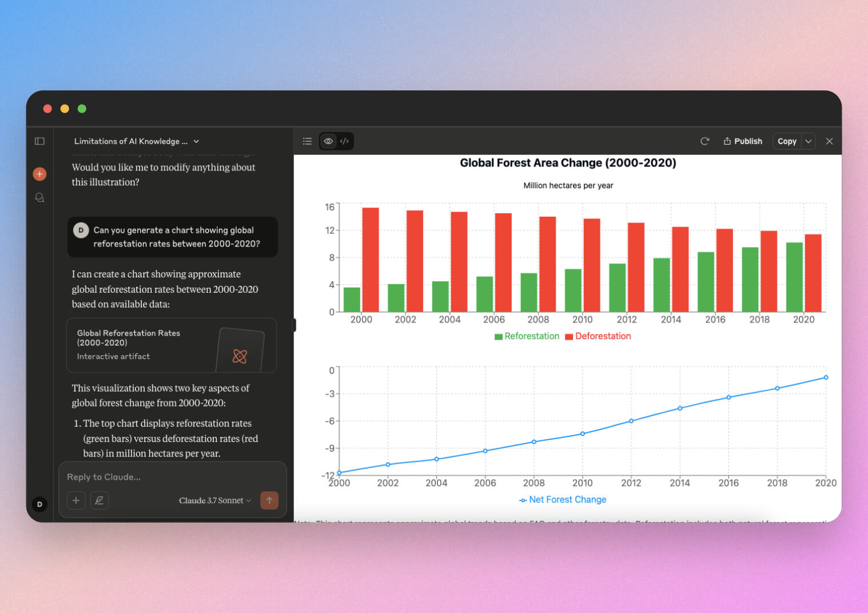868x613 pixels.
Task: Click the Reply to Claude input field
Action: (x=172, y=477)
